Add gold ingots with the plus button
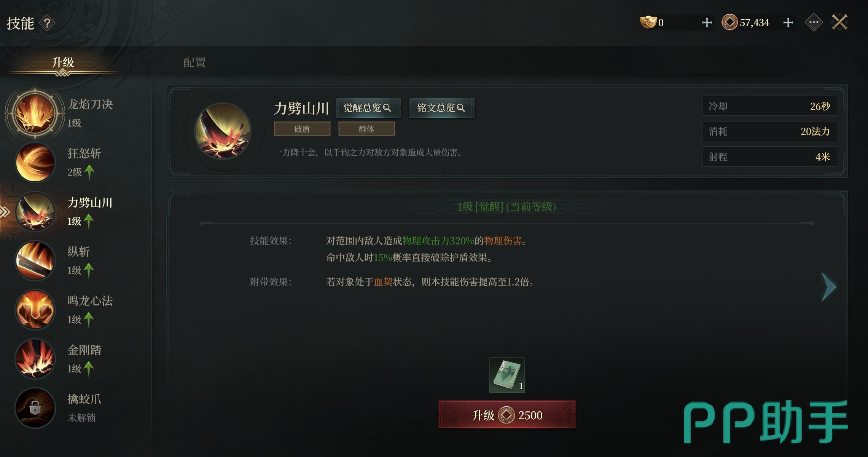The height and width of the screenshot is (457, 868). click(707, 23)
